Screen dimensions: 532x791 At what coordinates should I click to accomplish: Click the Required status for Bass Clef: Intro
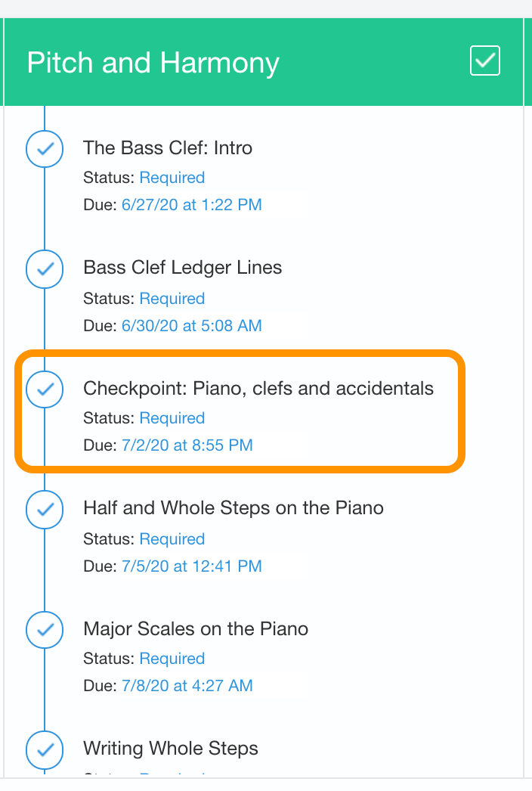coord(172,178)
